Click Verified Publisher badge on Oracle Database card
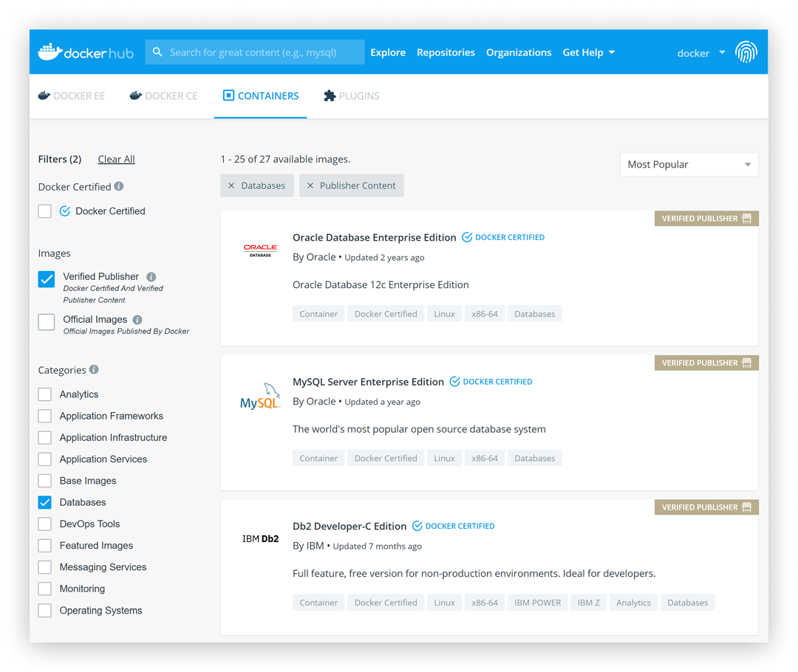This screenshot has width=798, height=672. [706, 219]
